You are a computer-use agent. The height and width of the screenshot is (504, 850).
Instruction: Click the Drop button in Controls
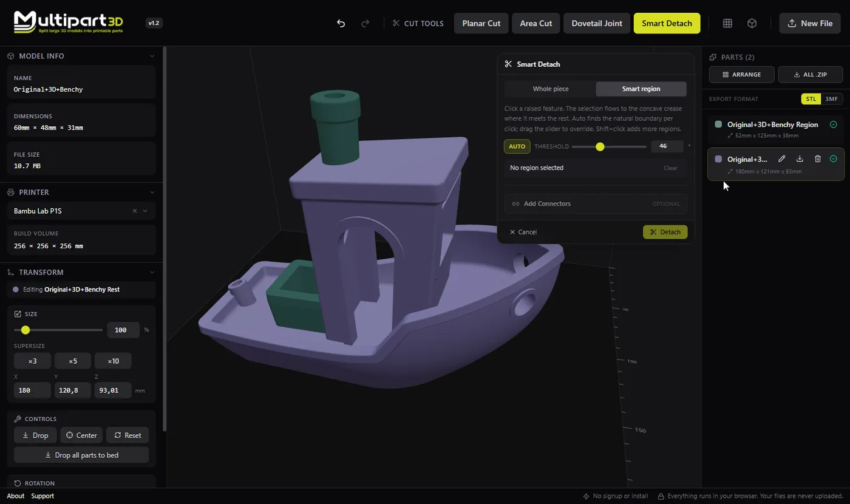click(35, 435)
